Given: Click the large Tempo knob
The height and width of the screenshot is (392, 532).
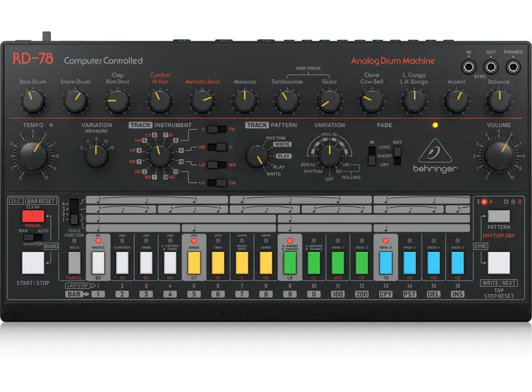Looking at the screenshot, I should (33, 156).
